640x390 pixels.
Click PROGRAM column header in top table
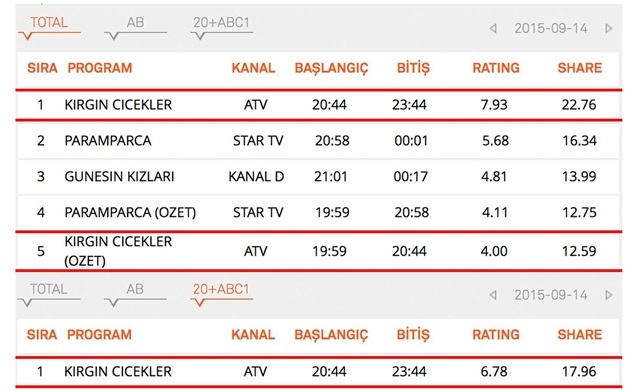pos(100,68)
